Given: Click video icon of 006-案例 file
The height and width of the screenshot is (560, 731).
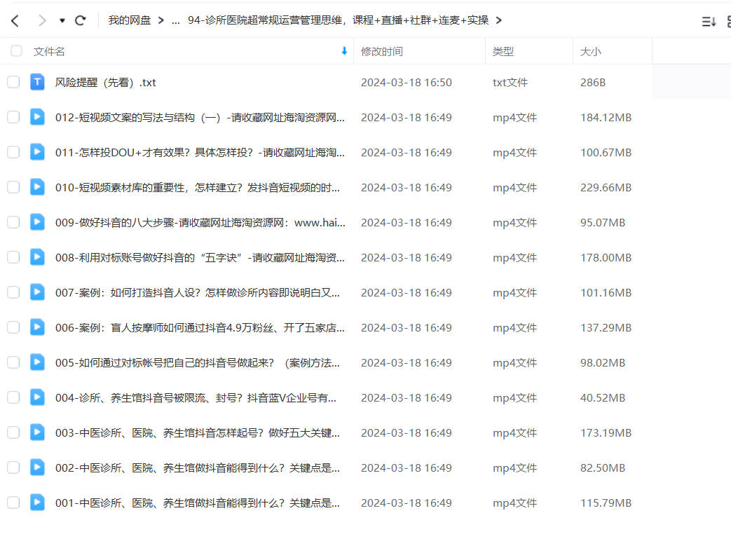Looking at the screenshot, I should pyautogui.click(x=37, y=327).
